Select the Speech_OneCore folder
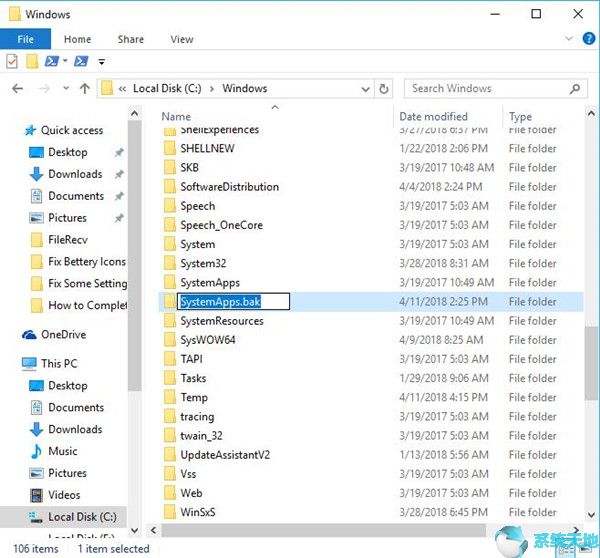600x558 pixels. point(222,225)
